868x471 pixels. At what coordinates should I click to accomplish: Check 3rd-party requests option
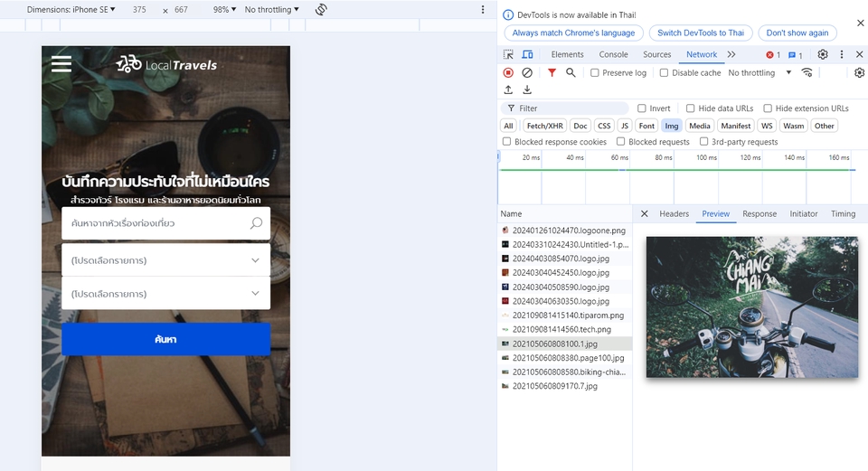[703, 142]
